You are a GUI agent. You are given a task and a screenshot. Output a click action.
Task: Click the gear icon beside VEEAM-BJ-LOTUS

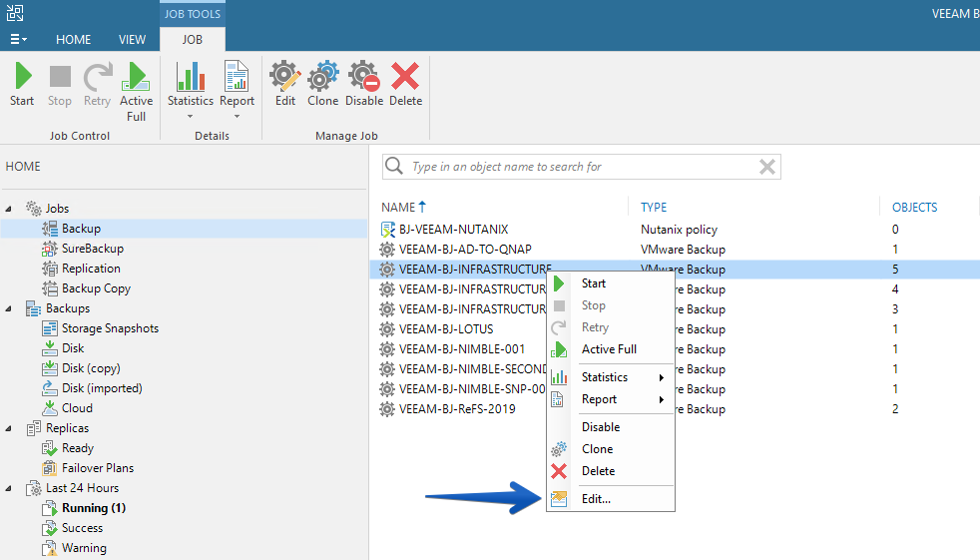(387, 329)
